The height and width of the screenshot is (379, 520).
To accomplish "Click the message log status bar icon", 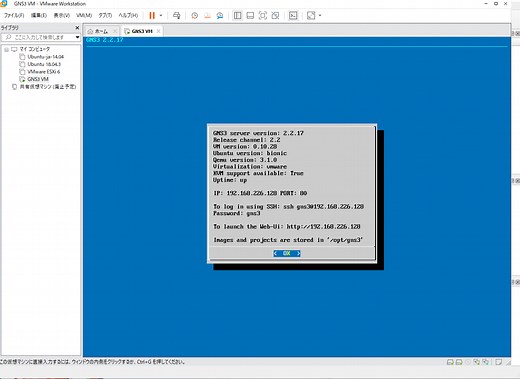I will 499,362.
